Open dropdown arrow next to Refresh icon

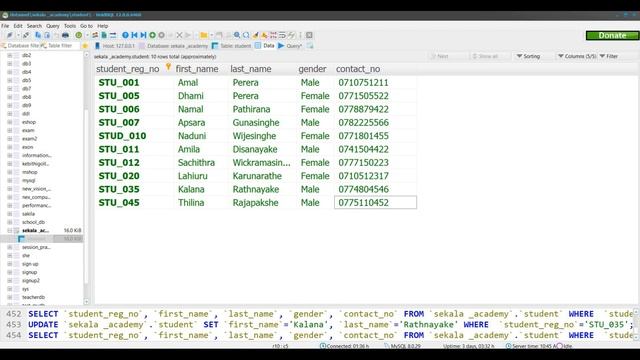(x=87, y=36)
